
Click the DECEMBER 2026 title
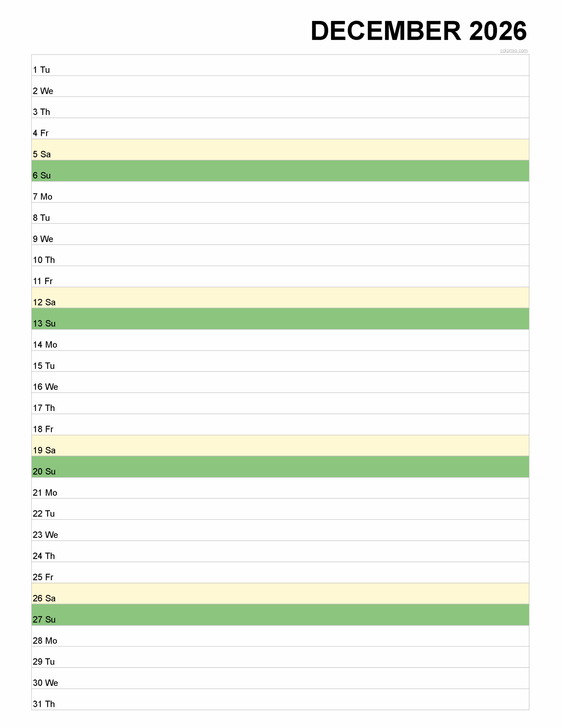click(419, 31)
